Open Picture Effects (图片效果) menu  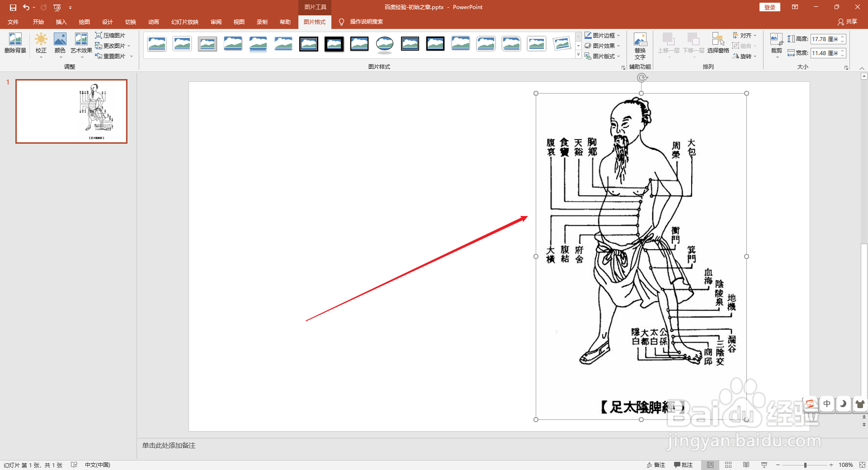(x=602, y=46)
